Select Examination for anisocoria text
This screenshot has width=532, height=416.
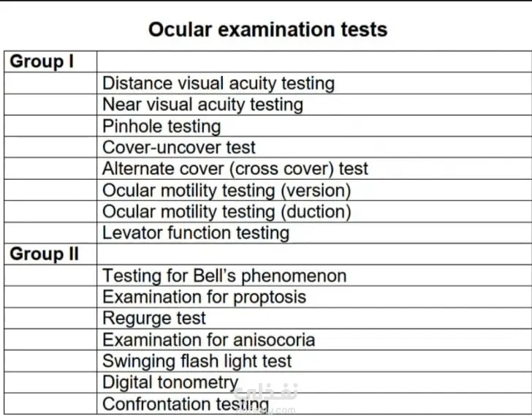[209, 340]
